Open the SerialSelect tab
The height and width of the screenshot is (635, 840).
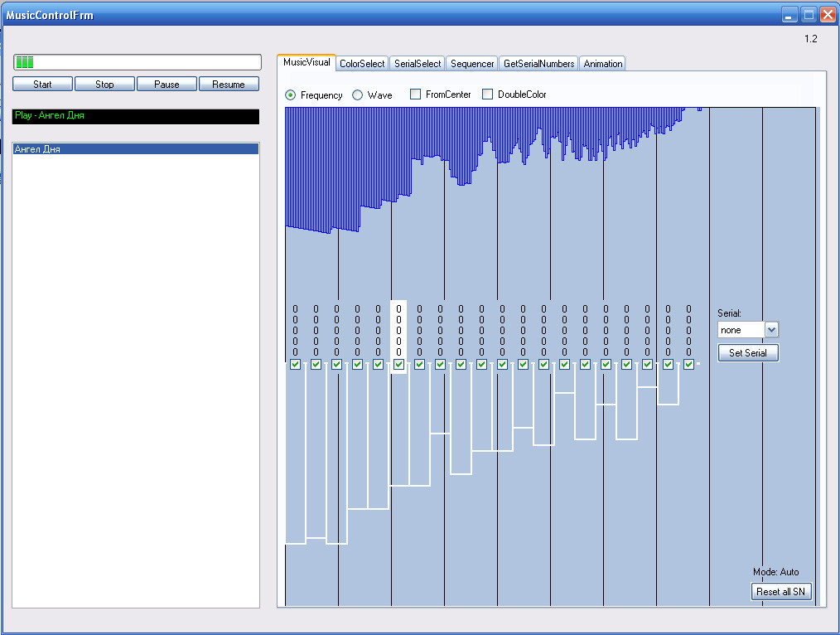(418, 64)
